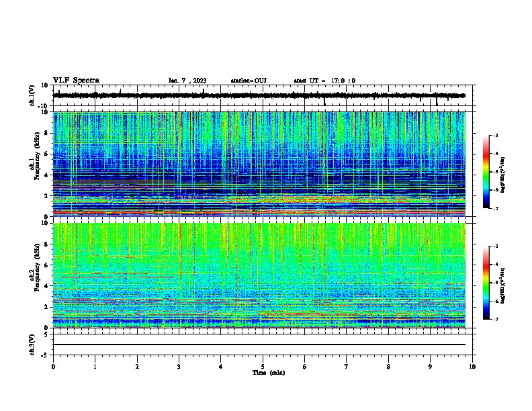Click the time axis tick label "3"
The image size is (532, 411).
coord(179,367)
